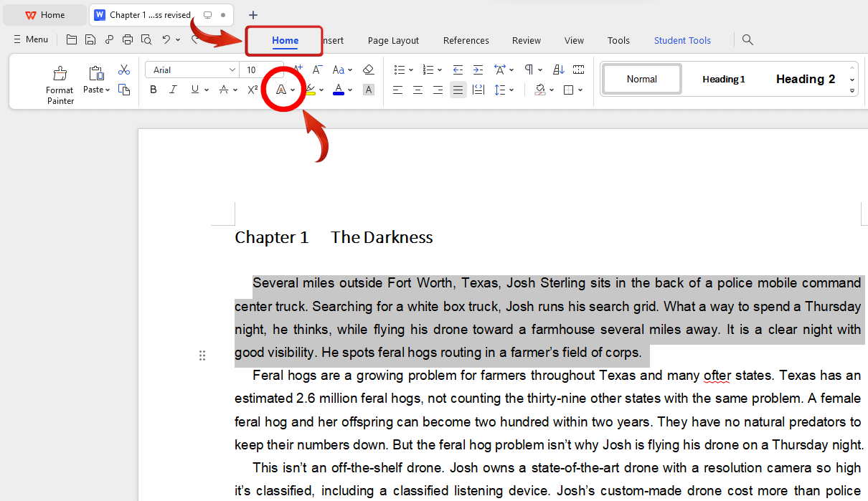Toggle Bold formatting
The height and width of the screenshot is (501, 868).
[x=153, y=90]
